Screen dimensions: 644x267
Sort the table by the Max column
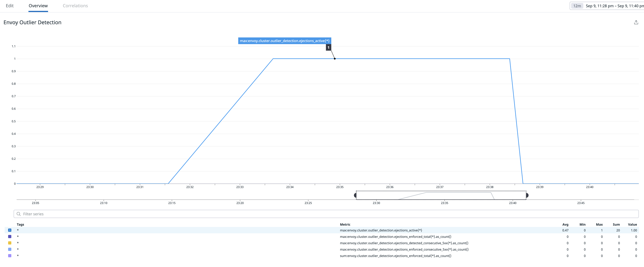pos(599,224)
